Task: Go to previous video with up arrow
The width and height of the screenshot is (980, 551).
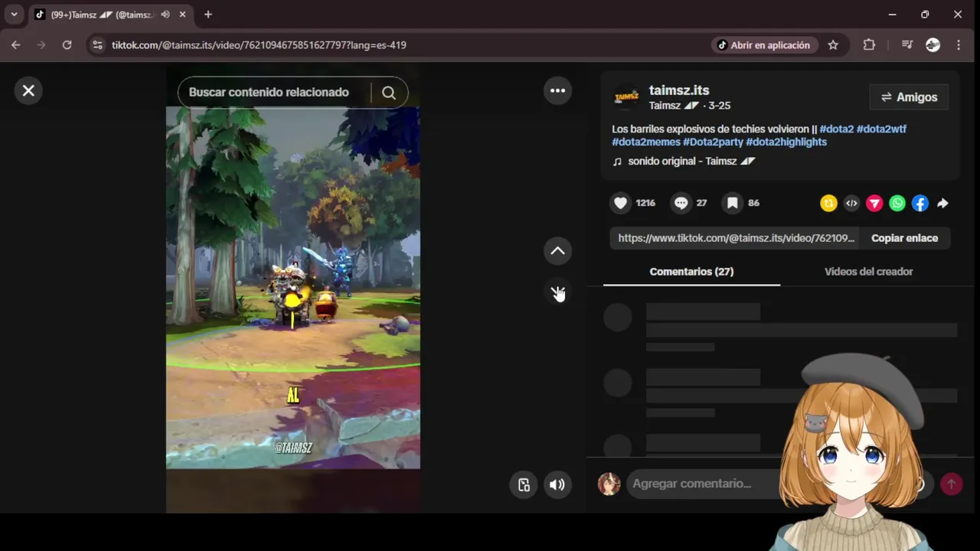Action: tap(557, 251)
